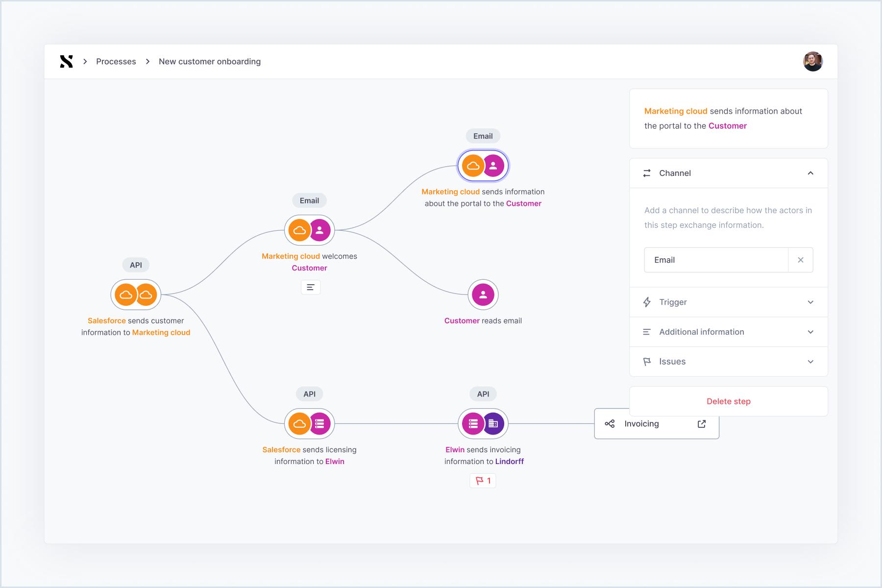Screen dimensions: 882x588
Task: Click the first breadcrumb chevron separator
Action: point(85,61)
